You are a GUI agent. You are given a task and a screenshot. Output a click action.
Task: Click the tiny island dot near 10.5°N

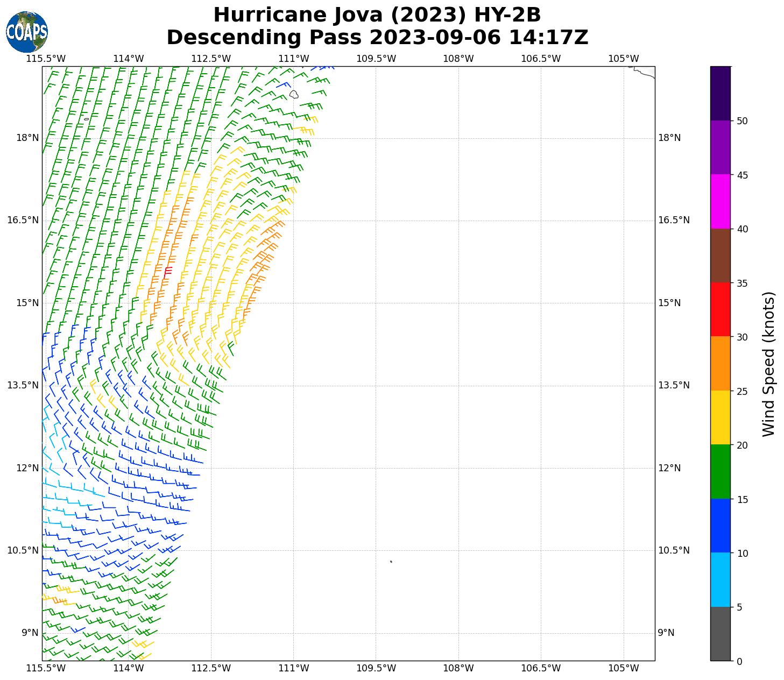(x=391, y=562)
